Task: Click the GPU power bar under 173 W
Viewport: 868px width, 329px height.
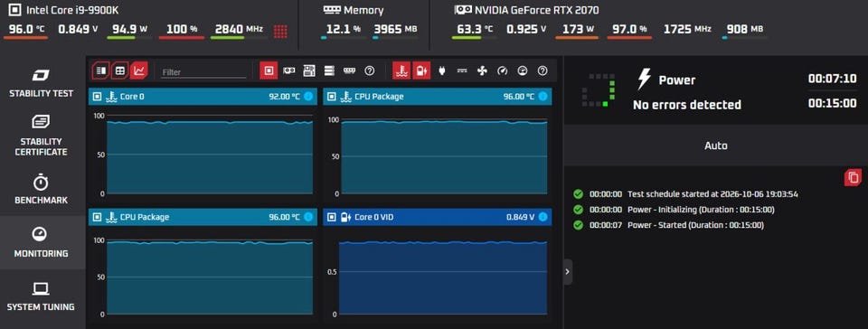Action: pyautogui.click(x=577, y=38)
